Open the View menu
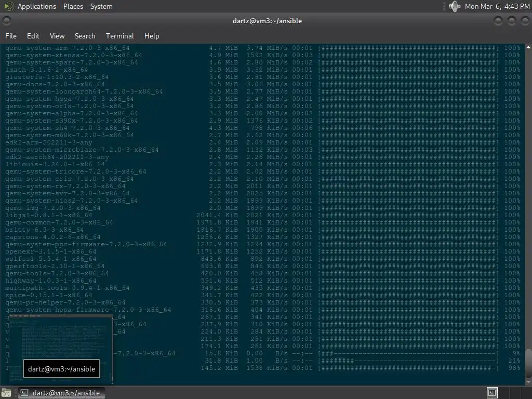Image resolution: width=532 pixels, height=399 pixels. [x=57, y=36]
